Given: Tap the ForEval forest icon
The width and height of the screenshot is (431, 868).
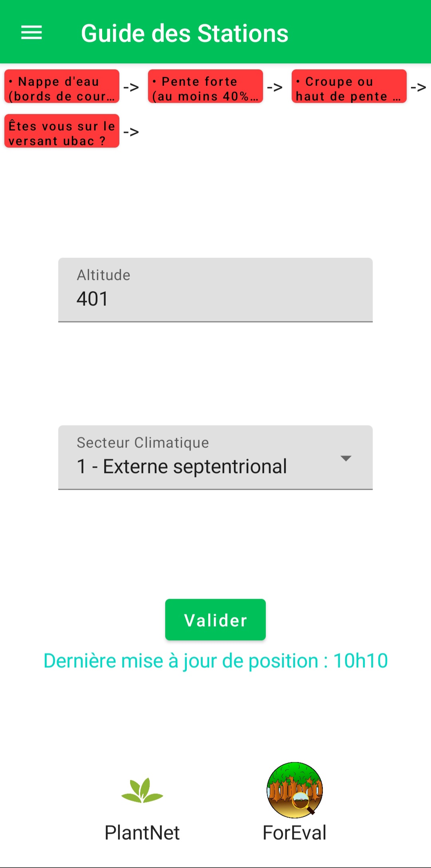Looking at the screenshot, I should click(295, 790).
